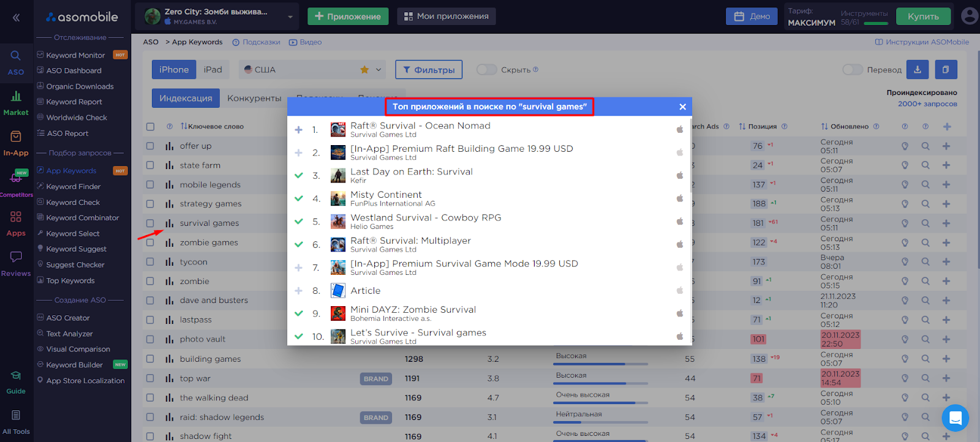Open Reviews section in left rail

pyautogui.click(x=16, y=264)
